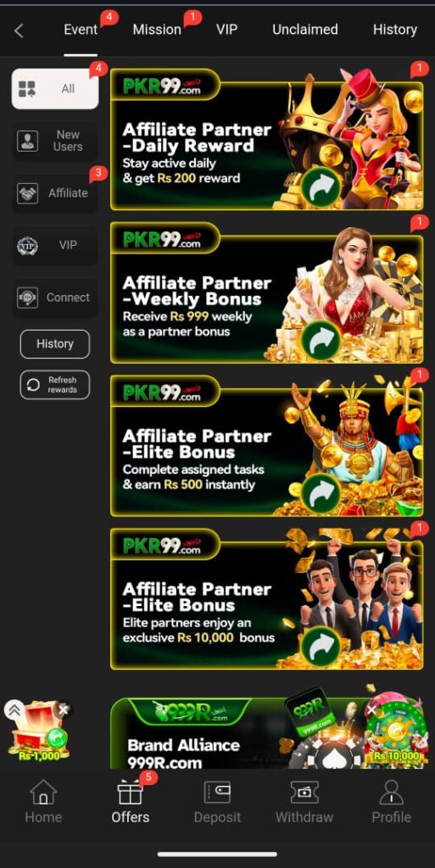Screen dimensions: 435x868
Task: Open the Deposit wallet icon
Action: [217, 792]
